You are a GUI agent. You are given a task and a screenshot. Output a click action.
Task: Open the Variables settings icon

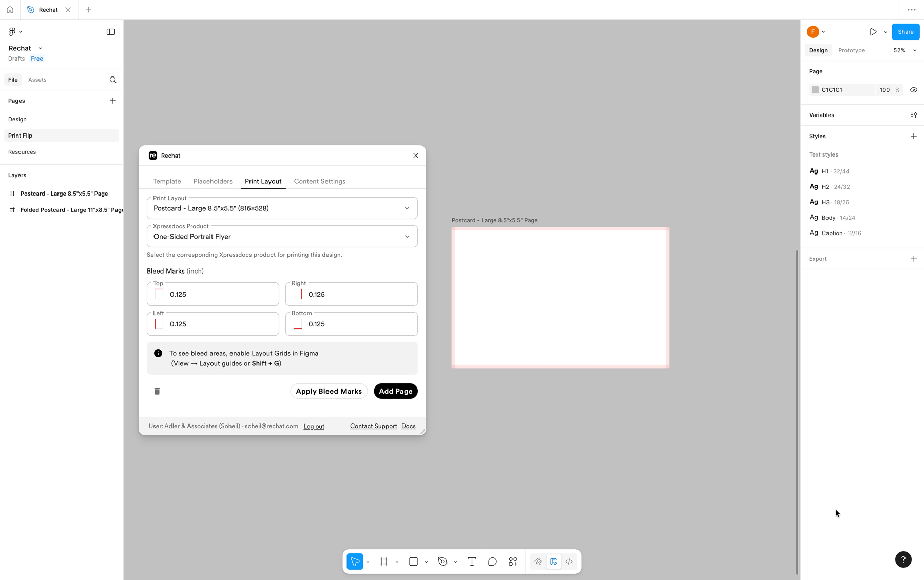tap(913, 115)
